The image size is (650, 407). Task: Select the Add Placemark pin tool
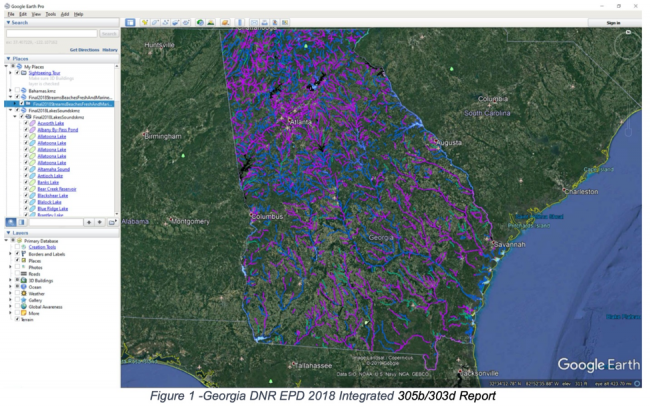(x=144, y=22)
